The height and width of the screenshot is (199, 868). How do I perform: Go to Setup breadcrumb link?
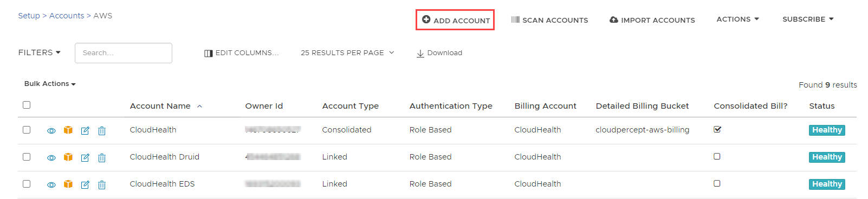click(x=29, y=16)
